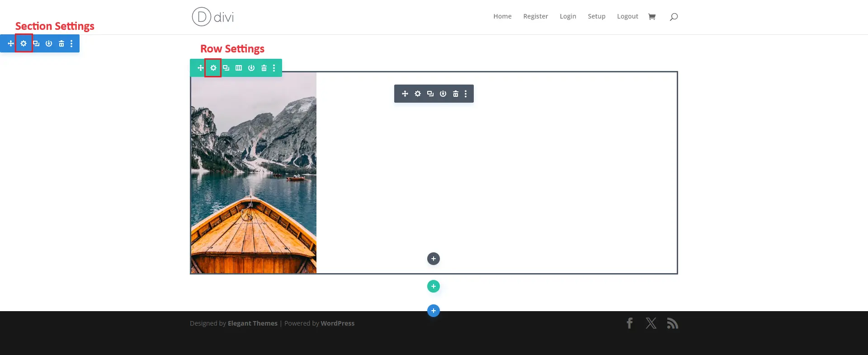The width and height of the screenshot is (868, 355).
Task: Open more options on the green row toolbar
Action: (x=274, y=68)
